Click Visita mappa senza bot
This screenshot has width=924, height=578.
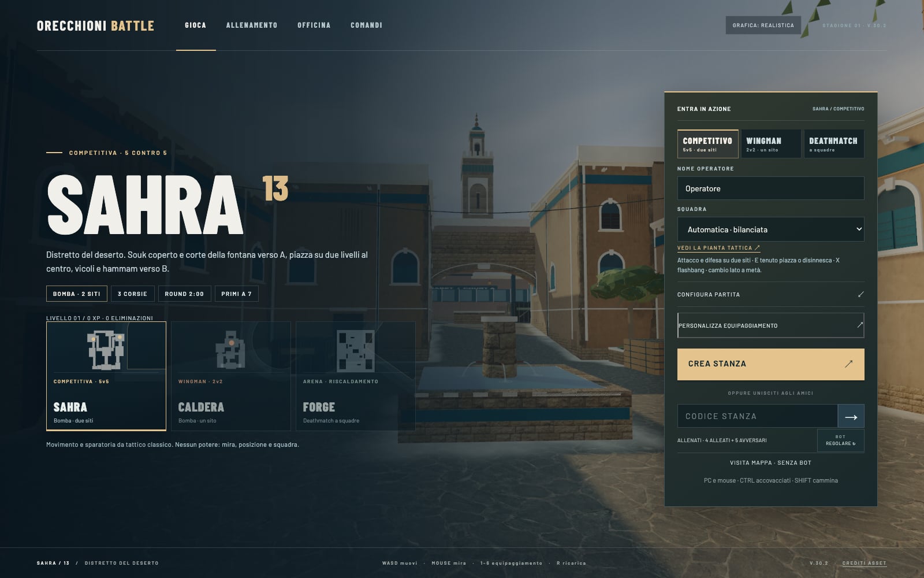[770, 463]
